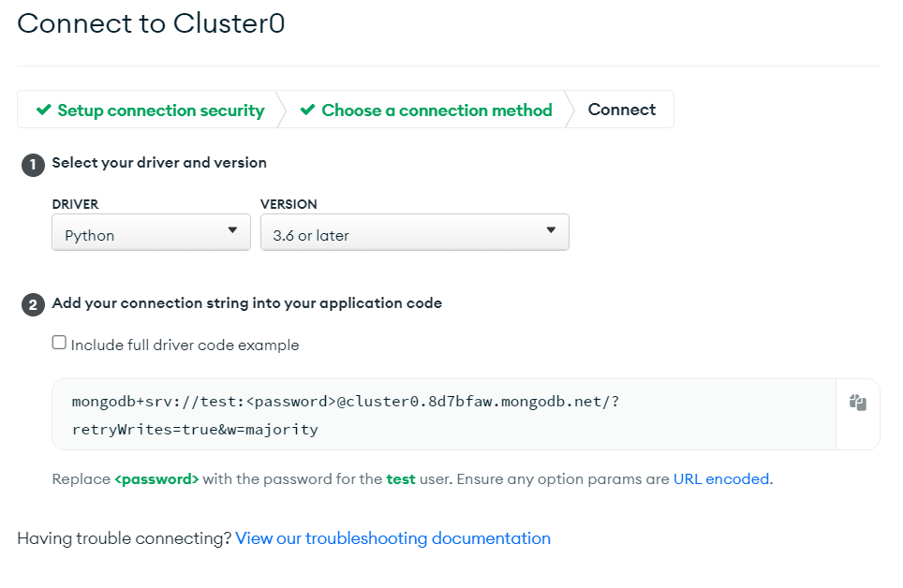The height and width of the screenshot is (588, 903).
Task: Open View our troubleshooting documentation link
Action: (392, 538)
